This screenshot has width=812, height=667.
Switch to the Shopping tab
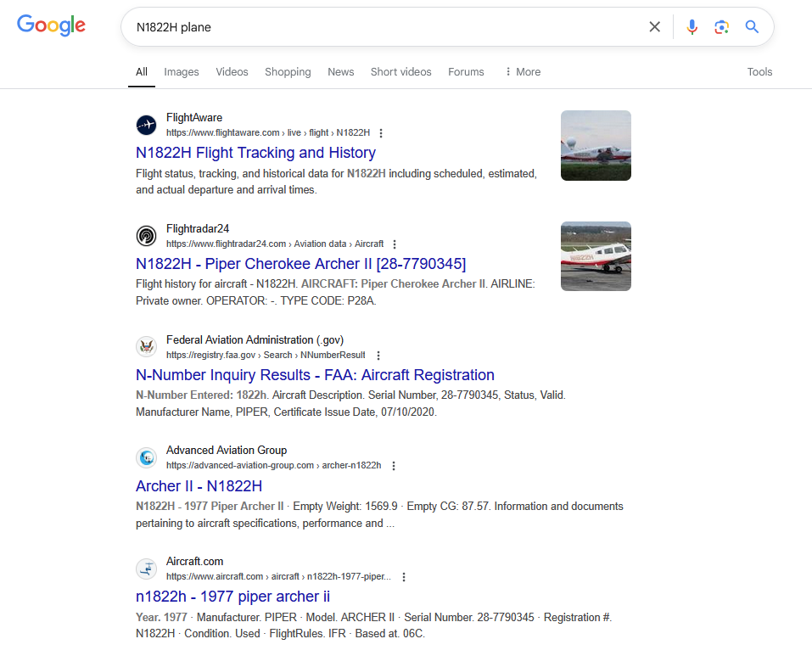[288, 72]
